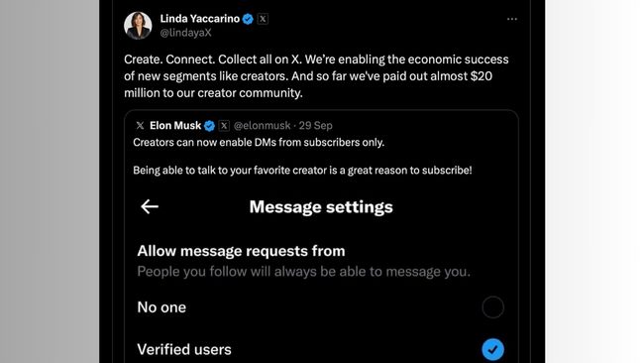Toggle the Verified users checked option
Image resolution: width=644 pixels, height=363 pixels.
pos(492,349)
